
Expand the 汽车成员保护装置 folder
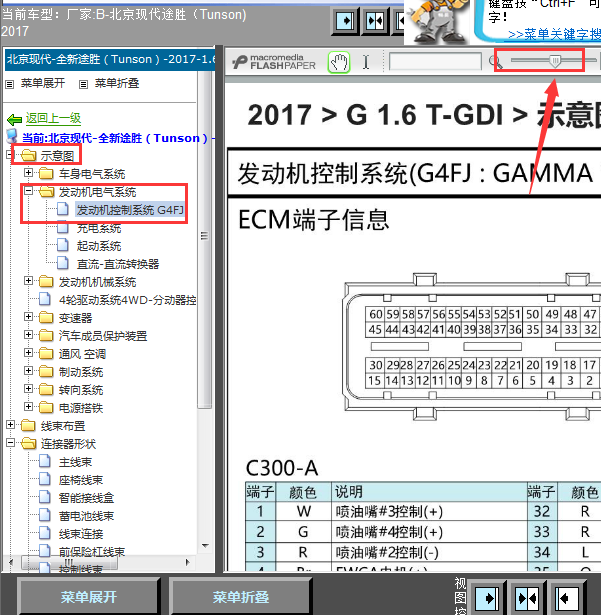click(x=28, y=335)
